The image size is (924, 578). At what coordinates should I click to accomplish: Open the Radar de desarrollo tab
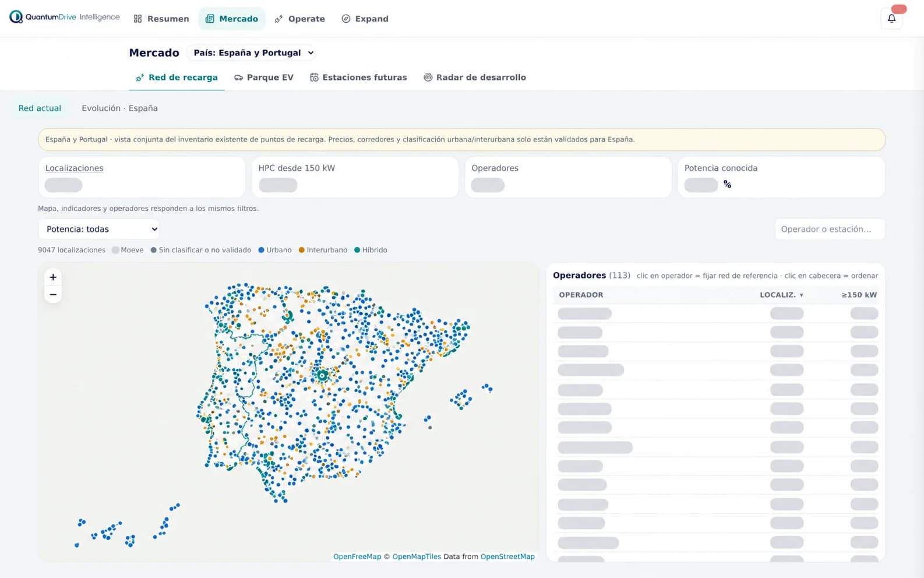pos(475,77)
